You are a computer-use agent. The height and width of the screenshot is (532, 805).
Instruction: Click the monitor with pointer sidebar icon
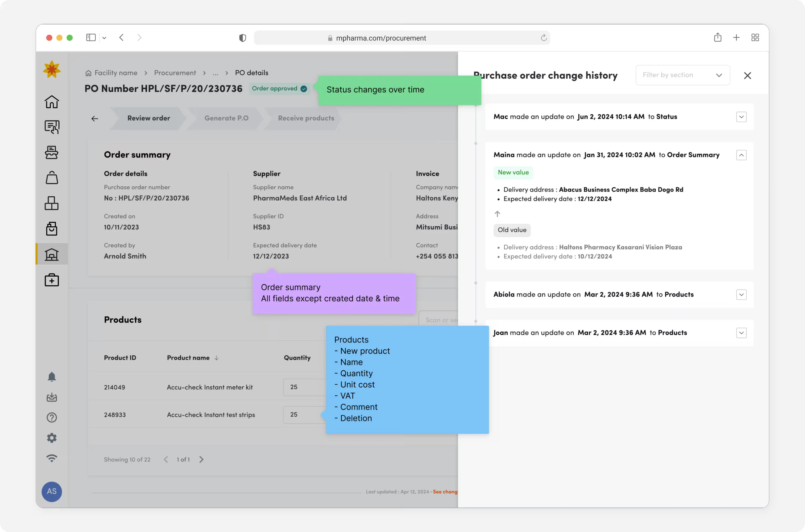[x=52, y=127]
